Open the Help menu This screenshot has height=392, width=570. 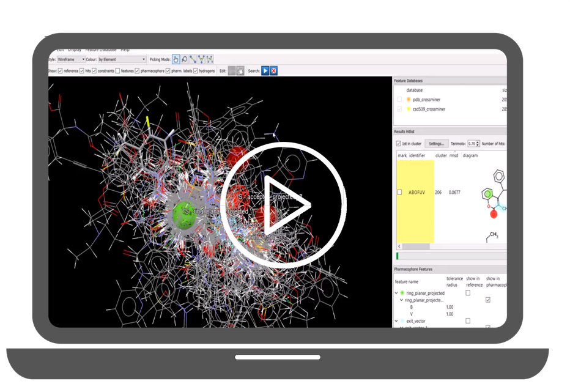point(125,49)
